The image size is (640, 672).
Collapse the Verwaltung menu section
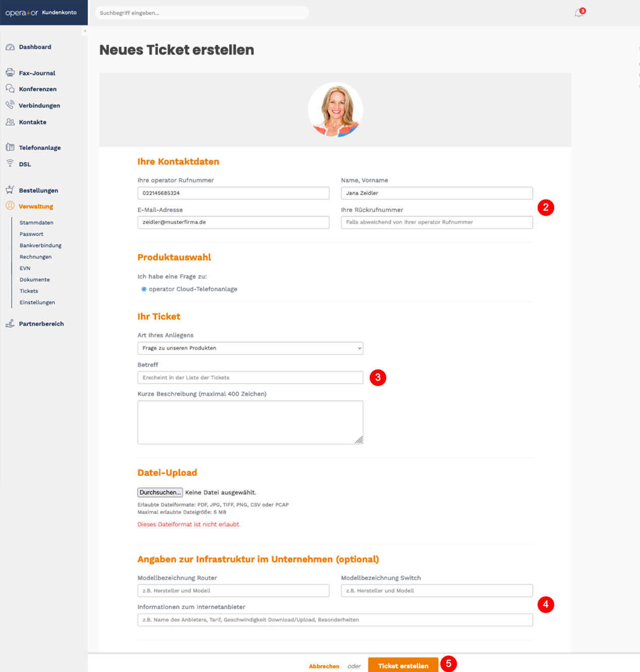pos(36,206)
